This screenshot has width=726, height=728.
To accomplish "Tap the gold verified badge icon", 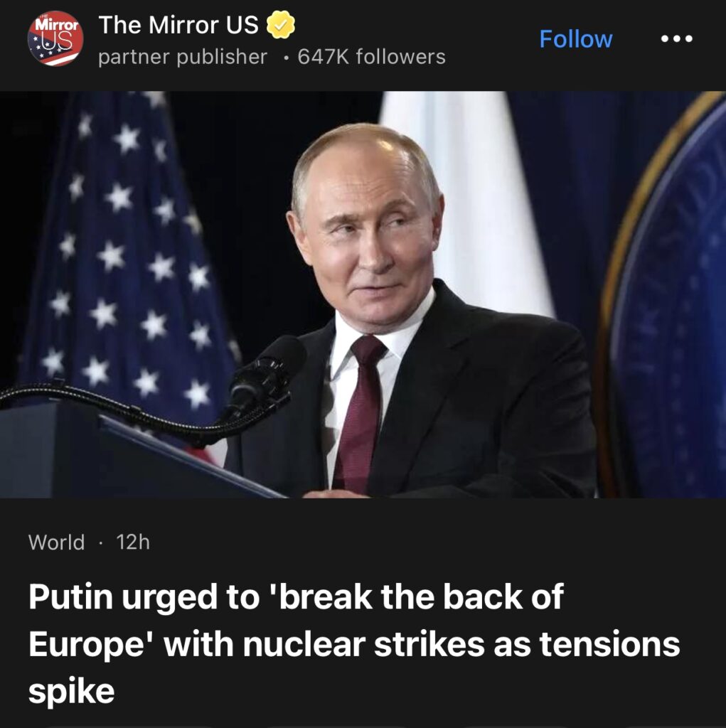I will tap(281, 25).
